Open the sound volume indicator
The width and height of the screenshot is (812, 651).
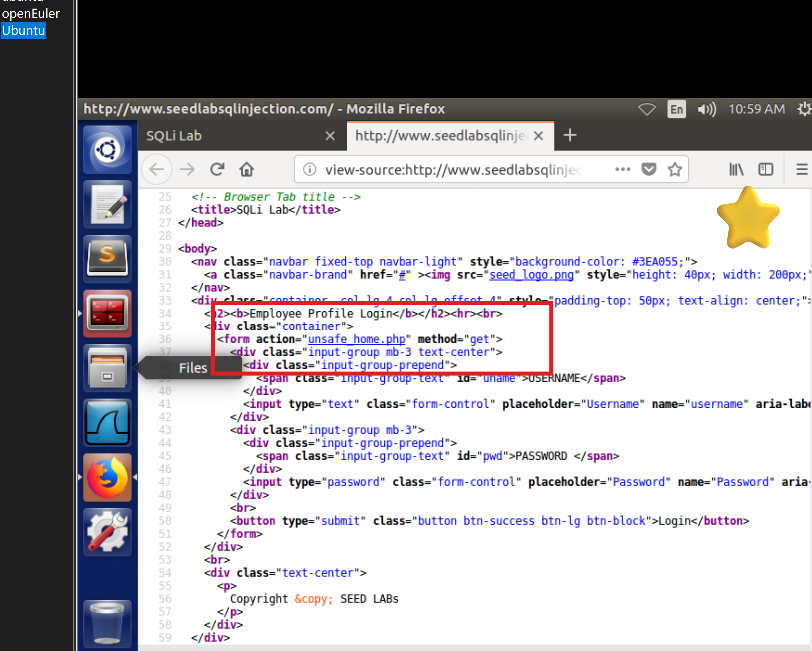pyautogui.click(x=707, y=109)
